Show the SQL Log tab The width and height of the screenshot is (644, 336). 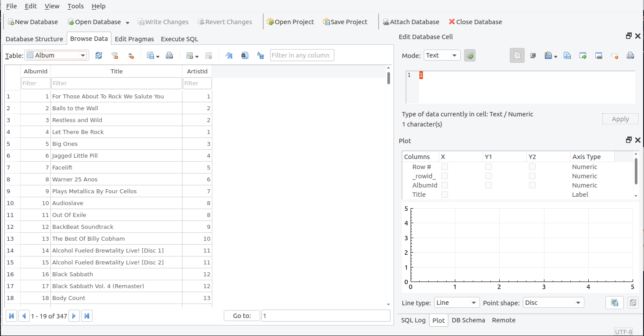point(413,320)
